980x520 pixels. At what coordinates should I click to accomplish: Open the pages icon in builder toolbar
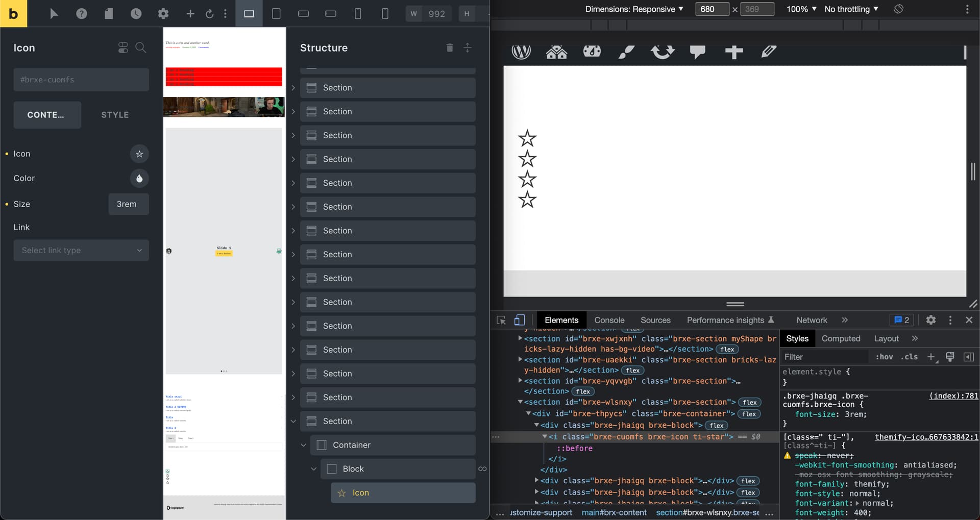[x=109, y=14]
